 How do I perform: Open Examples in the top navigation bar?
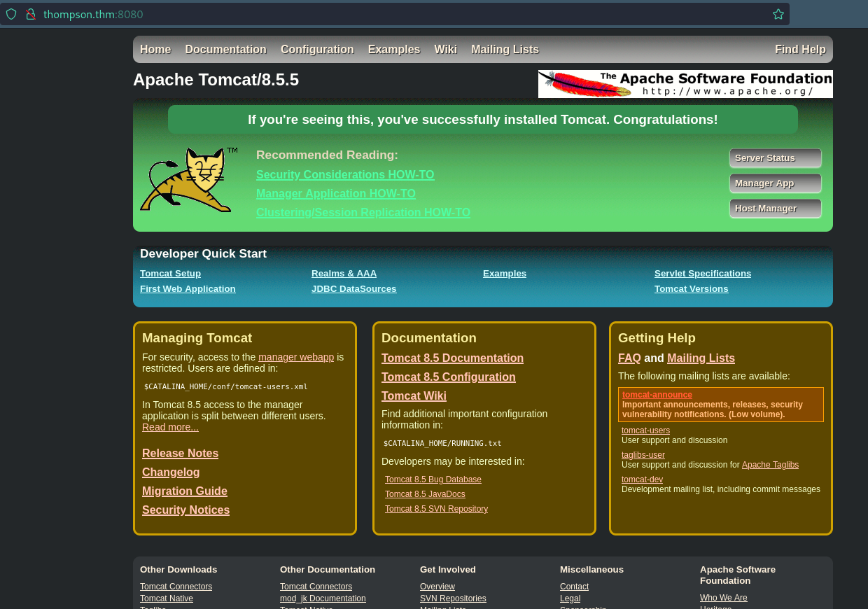point(394,49)
